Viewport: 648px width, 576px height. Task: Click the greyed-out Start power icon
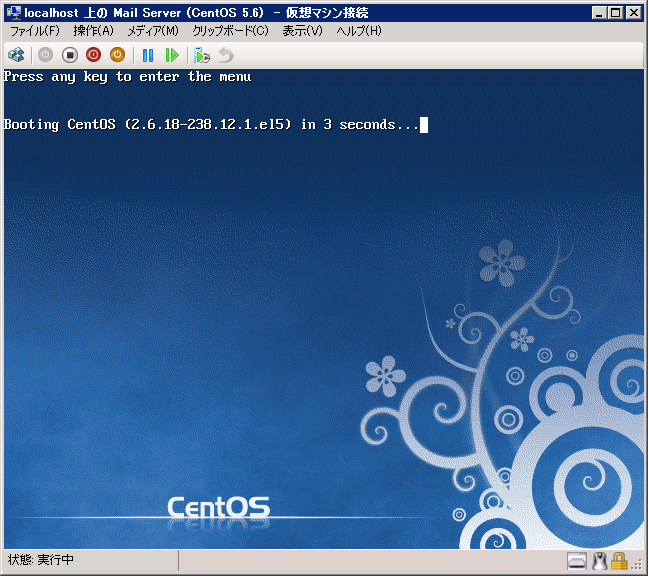click(x=45, y=55)
